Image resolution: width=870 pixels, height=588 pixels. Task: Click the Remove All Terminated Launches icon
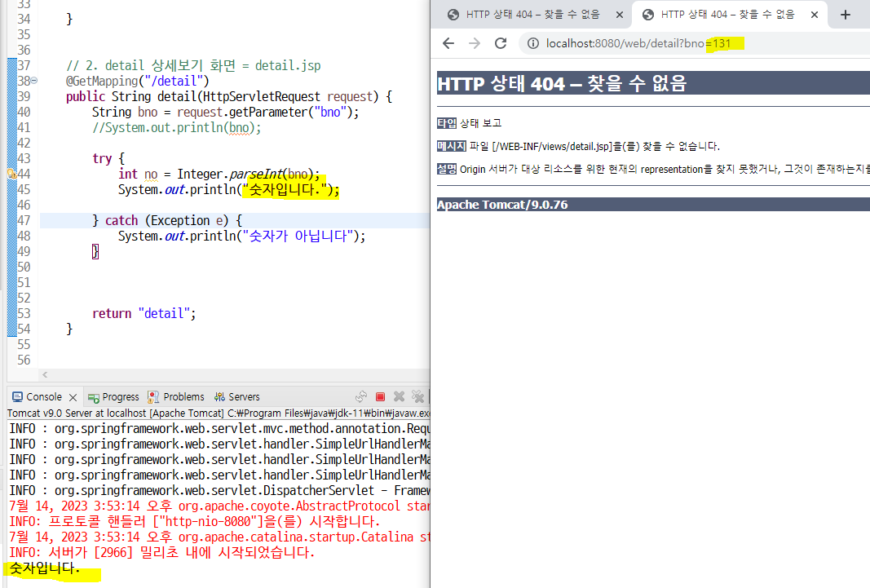pos(417,396)
